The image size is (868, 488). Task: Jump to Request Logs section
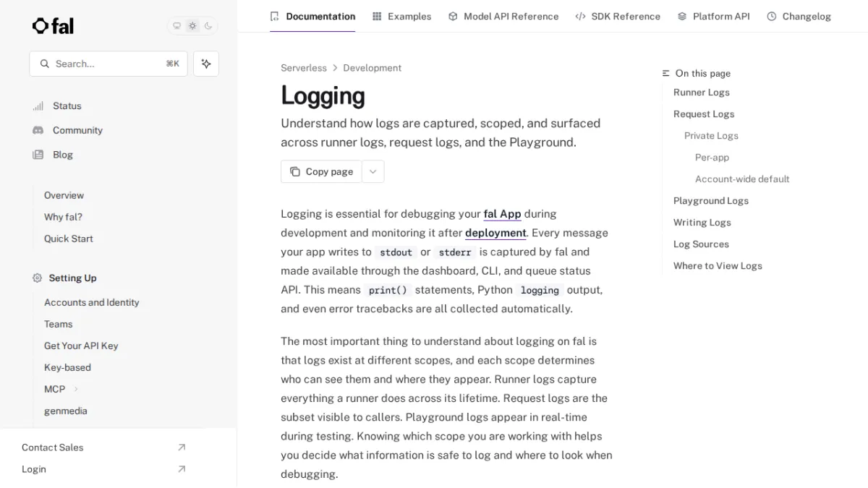click(x=704, y=114)
